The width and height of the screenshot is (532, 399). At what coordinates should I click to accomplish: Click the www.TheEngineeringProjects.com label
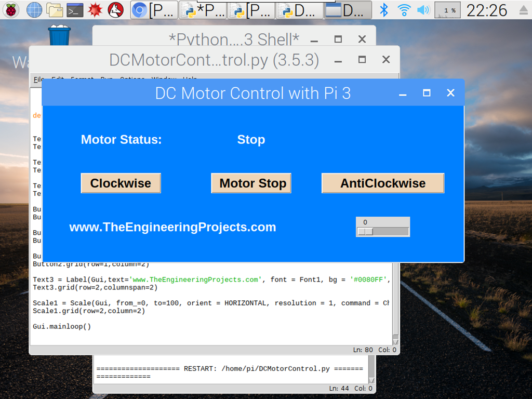tap(172, 227)
